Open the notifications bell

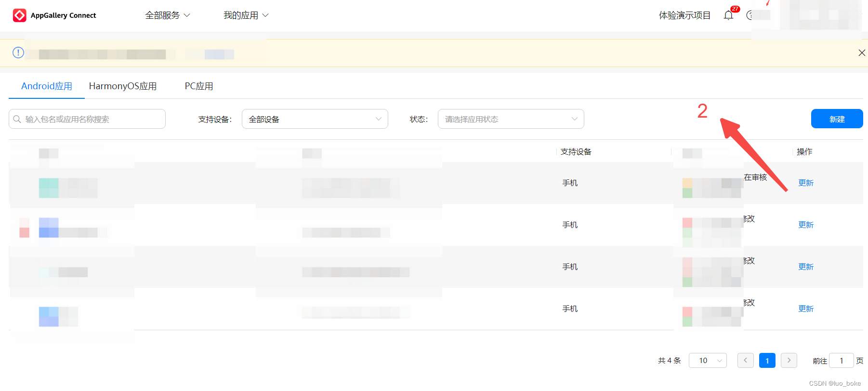click(x=728, y=15)
